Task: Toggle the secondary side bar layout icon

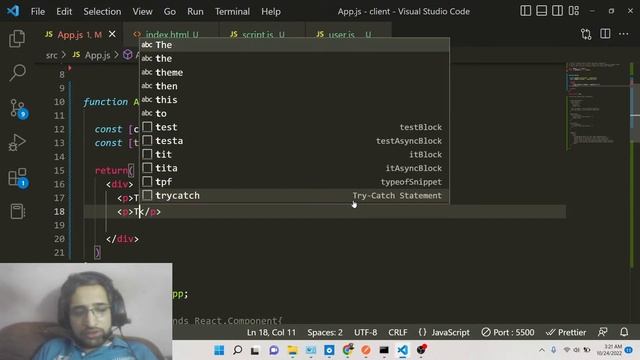Action: (x=558, y=11)
